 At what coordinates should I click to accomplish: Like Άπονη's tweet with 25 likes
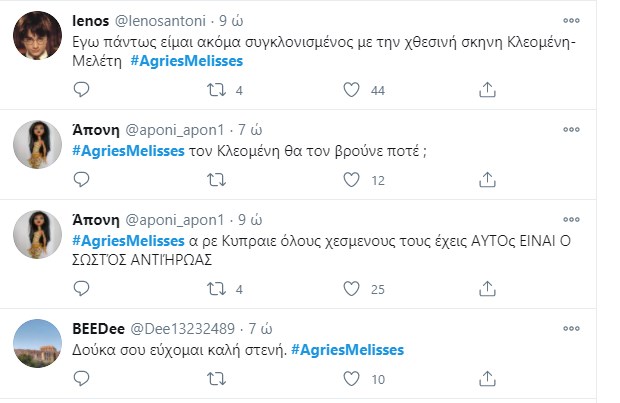coord(351,290)
